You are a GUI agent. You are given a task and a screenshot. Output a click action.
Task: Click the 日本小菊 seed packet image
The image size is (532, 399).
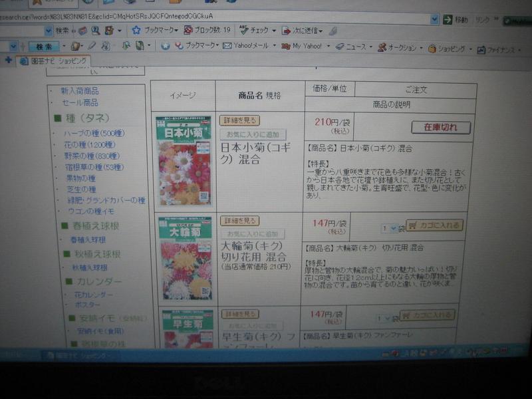(184, 161)
